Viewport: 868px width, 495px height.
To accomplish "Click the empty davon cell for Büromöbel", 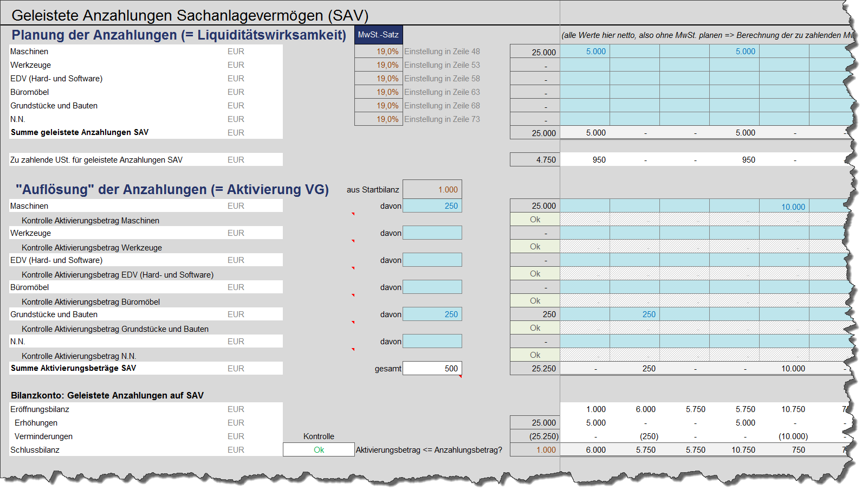I will 432,287.
